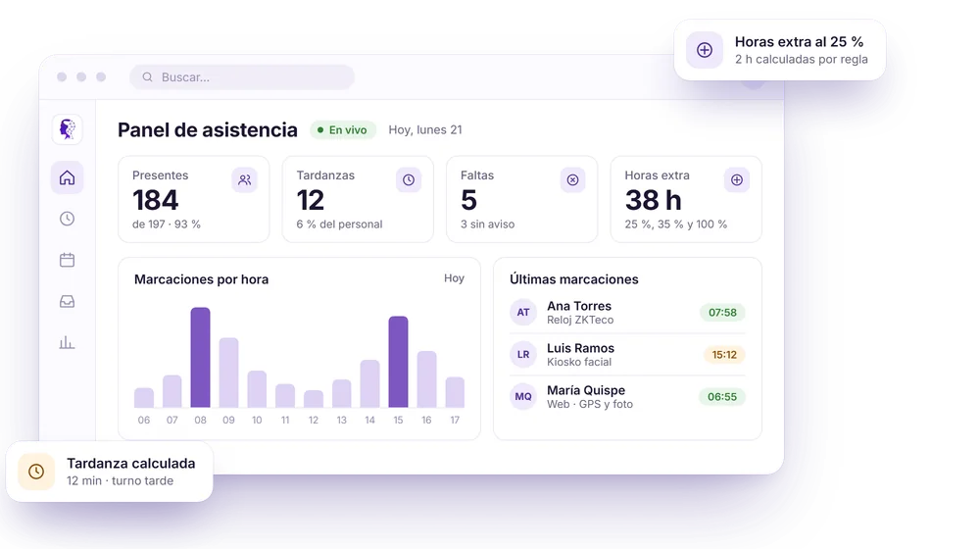
Task: Click the 'Horas extra al 25 %' notification title
Action: 799,42
